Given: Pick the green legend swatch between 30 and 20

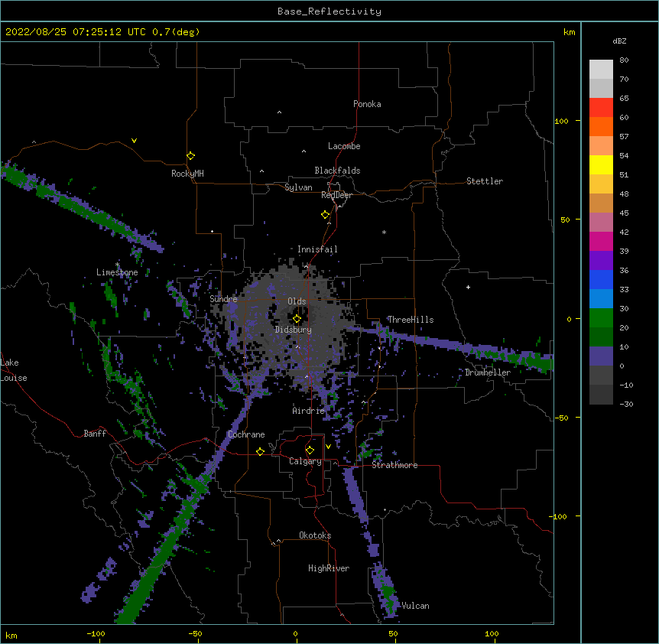Looking at the screenshot, I should point(601,318).
